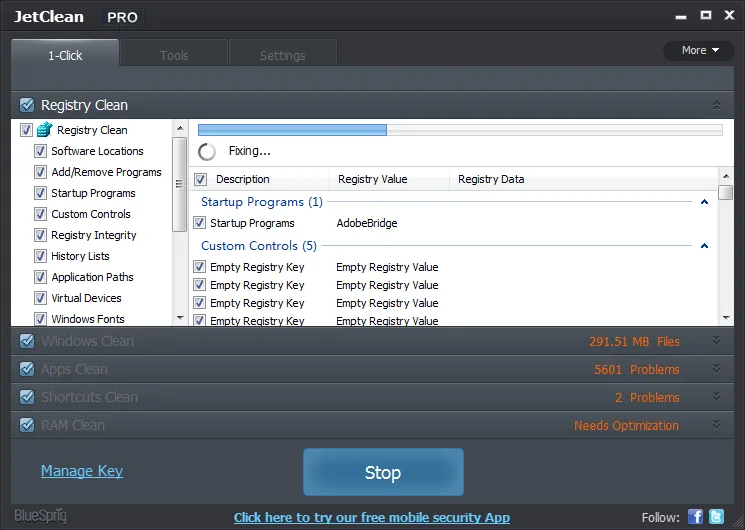Click the BlueSprig logo
Screen dimensions: 745x530
click(x=40, y=516)
